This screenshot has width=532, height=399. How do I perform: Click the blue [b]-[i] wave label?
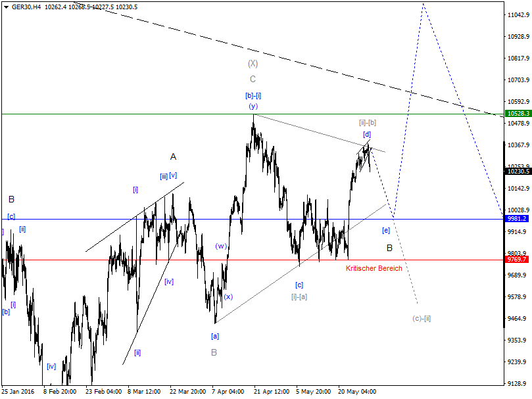[253, 95]
